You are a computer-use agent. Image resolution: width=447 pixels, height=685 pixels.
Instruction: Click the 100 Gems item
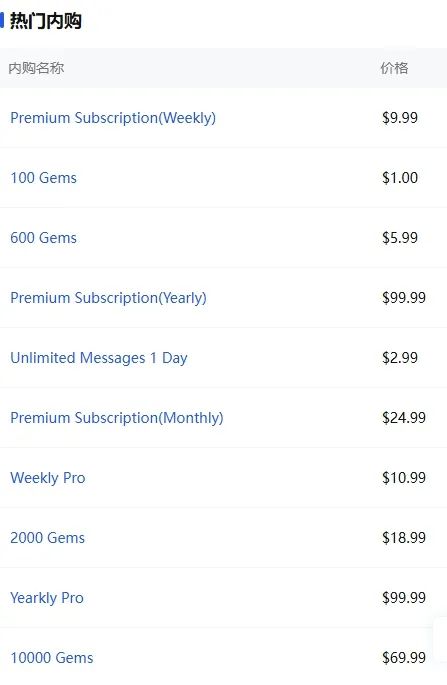[43, 178]
